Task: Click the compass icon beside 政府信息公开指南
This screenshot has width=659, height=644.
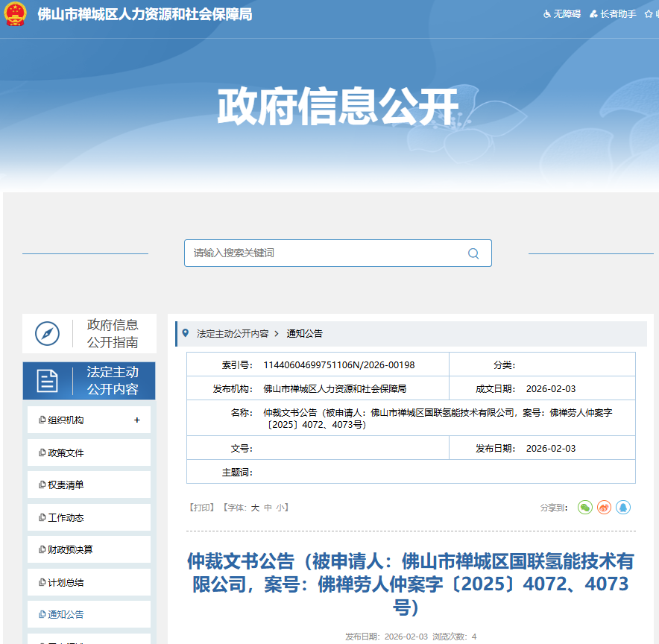Action: click(x=48, y=333)
